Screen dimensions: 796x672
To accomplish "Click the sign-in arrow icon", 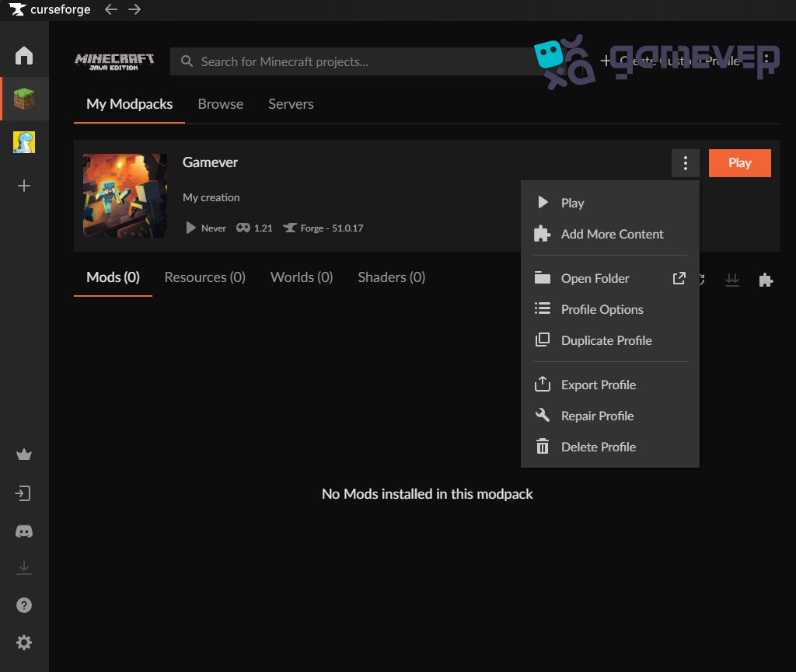I will point(23,493).
